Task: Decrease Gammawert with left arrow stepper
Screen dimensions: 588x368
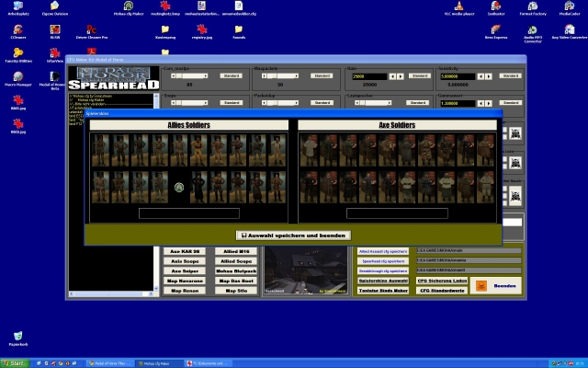Action: (x=481, y=103)
